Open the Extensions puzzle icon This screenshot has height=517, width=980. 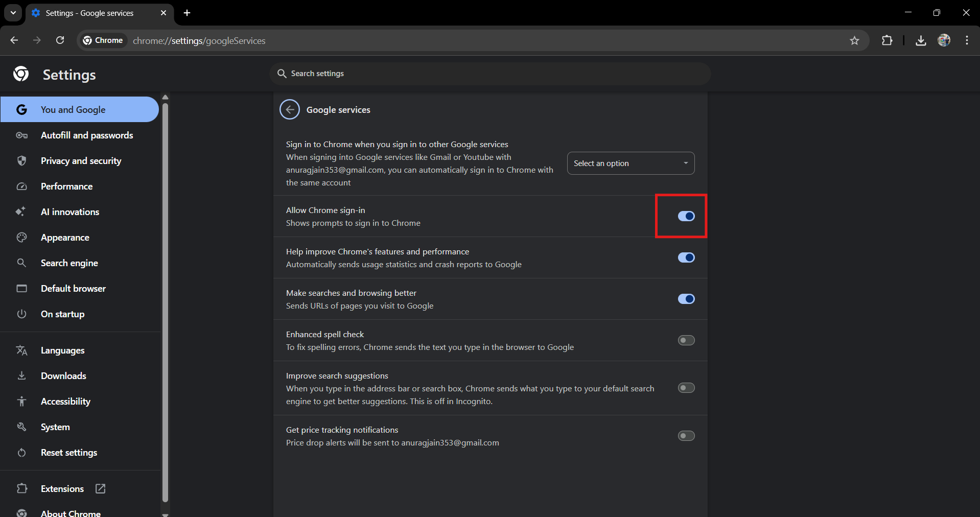point(888,40)
